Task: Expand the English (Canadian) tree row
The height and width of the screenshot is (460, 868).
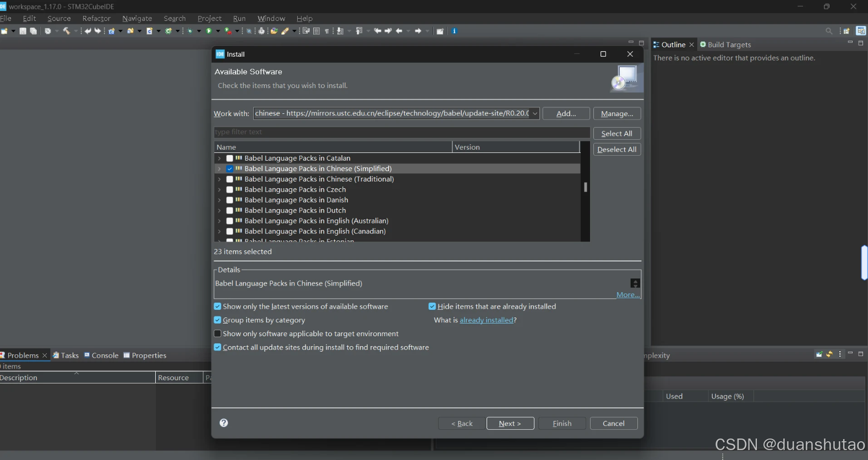Action: 219,232
